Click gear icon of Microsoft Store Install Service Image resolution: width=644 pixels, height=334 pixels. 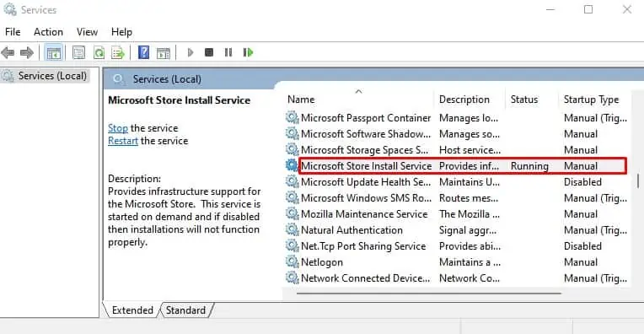click(292, 165)
